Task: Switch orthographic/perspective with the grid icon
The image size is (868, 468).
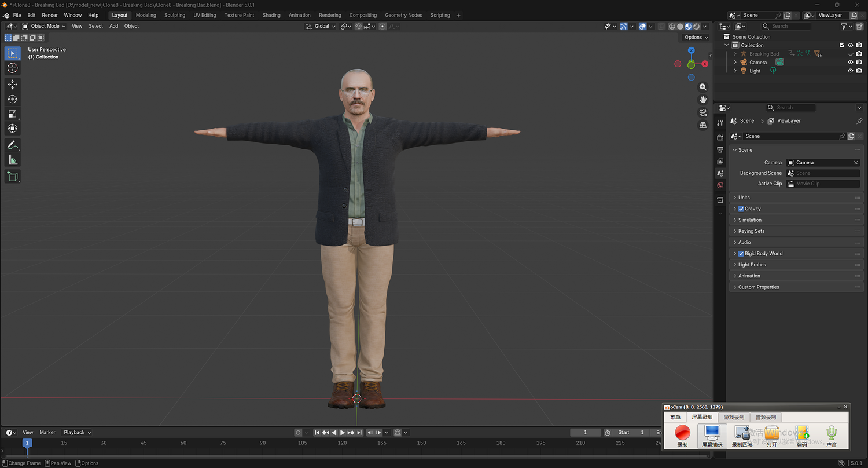Action: (703, 125)
